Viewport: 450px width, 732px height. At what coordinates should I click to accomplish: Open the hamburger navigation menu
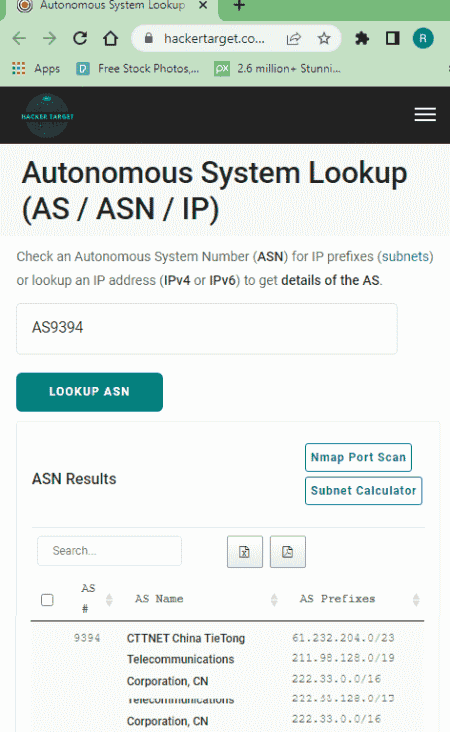pyautogui.click(x=425, y=115)
